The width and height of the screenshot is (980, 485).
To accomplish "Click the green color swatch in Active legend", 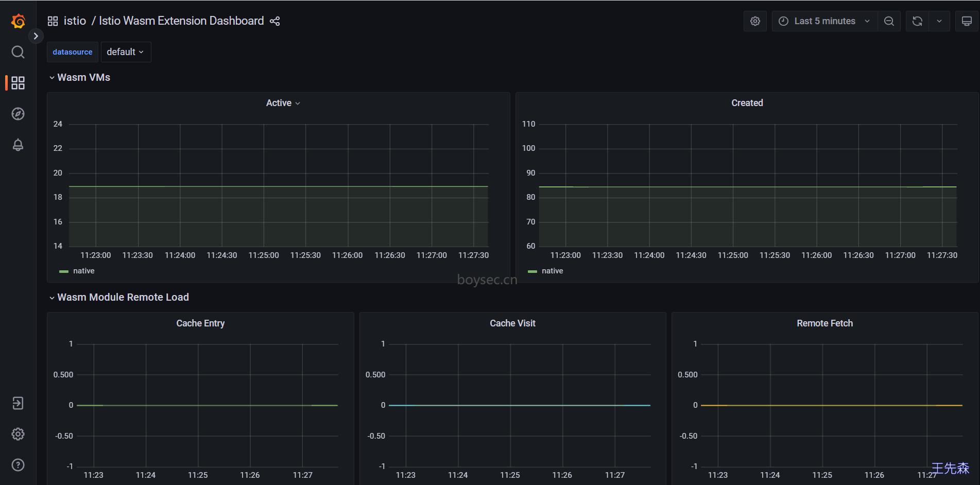I will click(64, 271).
